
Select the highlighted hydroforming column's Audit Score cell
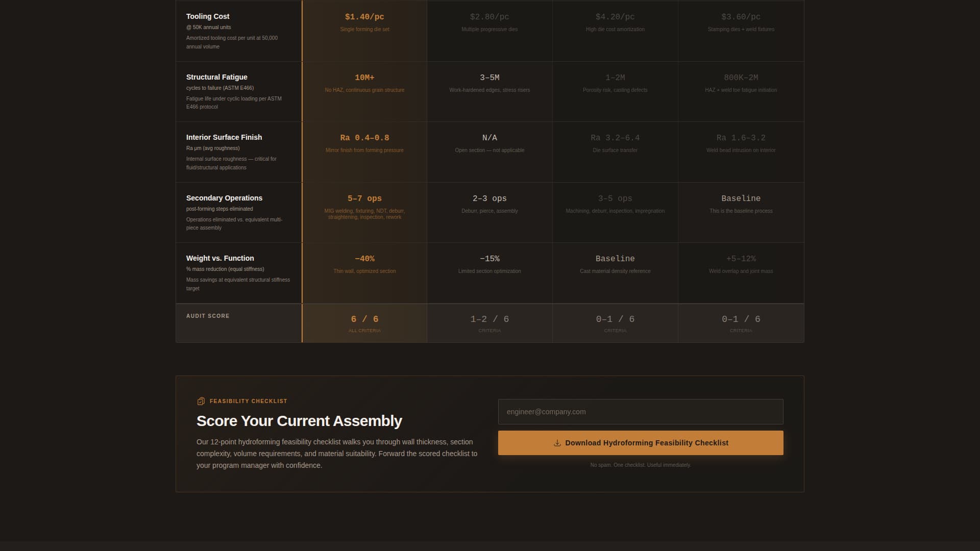coord(364,323)
